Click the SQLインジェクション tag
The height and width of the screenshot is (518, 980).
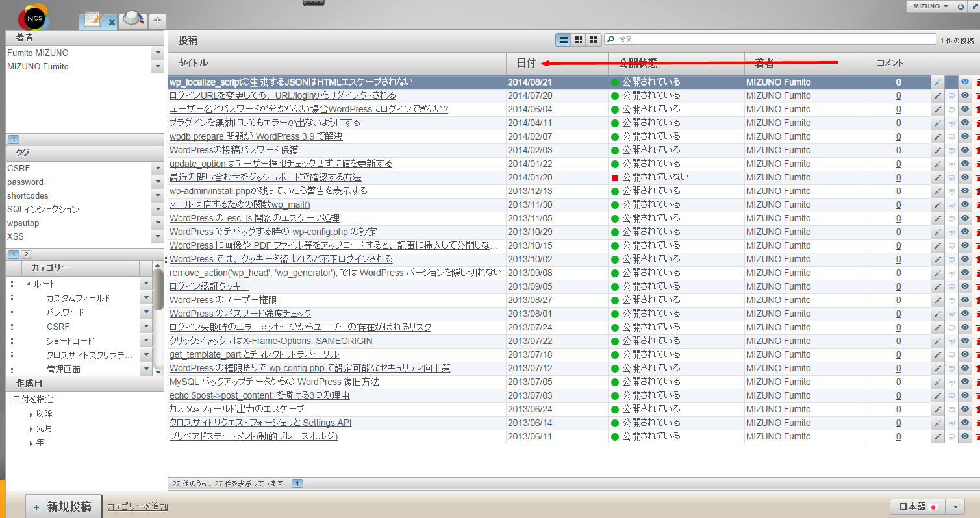[x=43, y=209]
